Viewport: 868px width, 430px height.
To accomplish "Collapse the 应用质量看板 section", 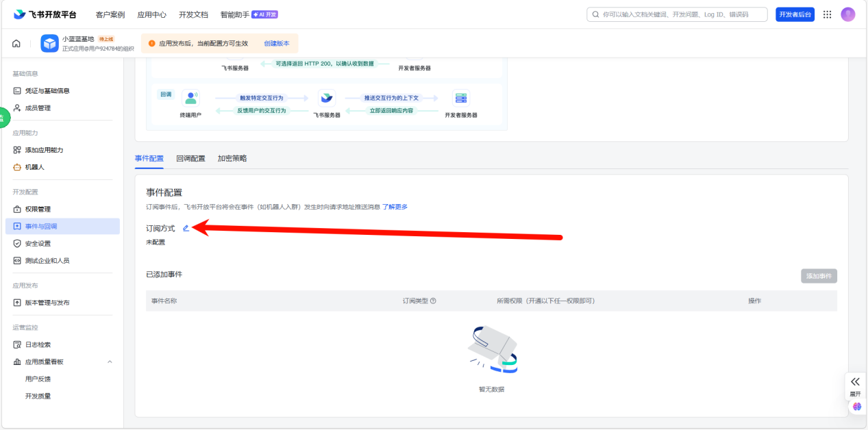I will 109,362.
